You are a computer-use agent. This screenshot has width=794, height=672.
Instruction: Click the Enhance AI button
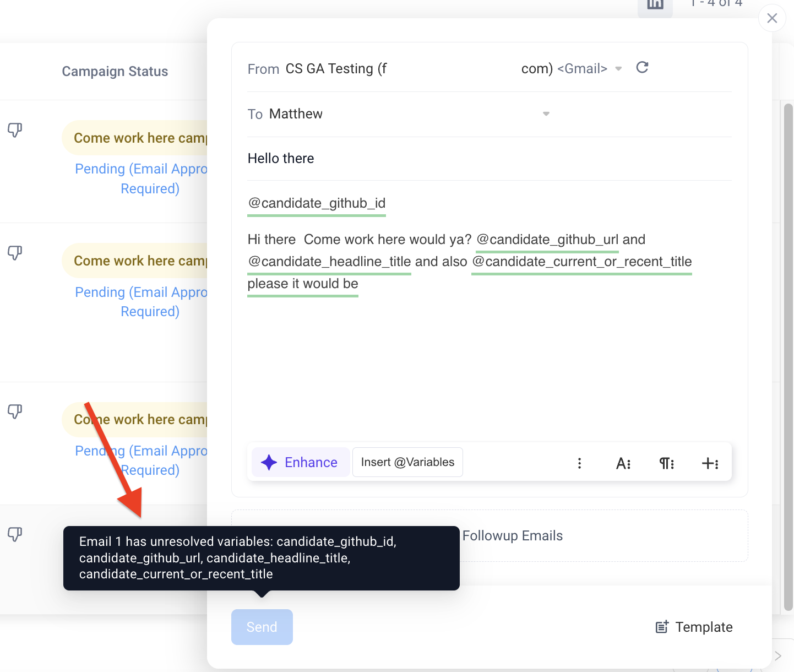[x=301, y=462]
